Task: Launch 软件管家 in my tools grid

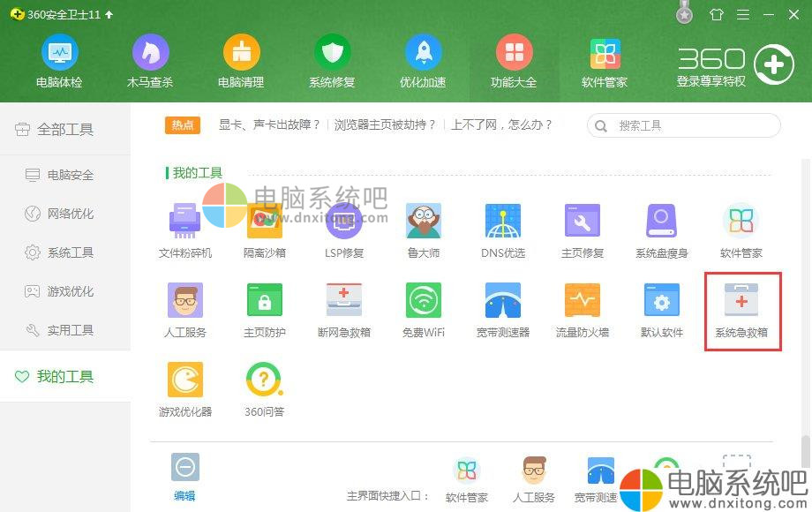Action: coord(741,231)
